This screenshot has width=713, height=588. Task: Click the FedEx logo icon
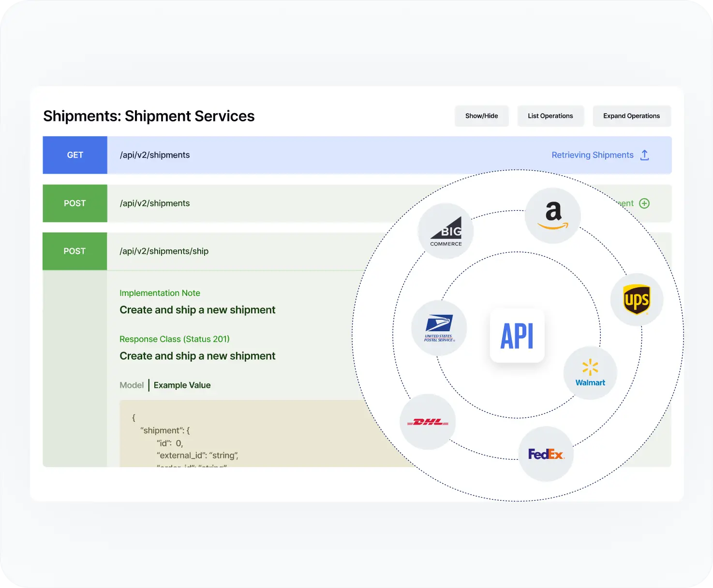546,454
